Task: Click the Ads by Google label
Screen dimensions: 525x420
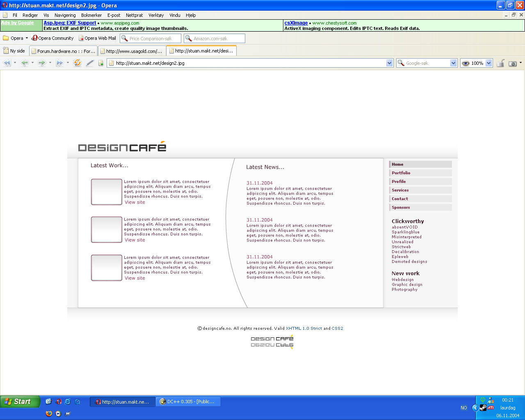Action: [17, 23]
